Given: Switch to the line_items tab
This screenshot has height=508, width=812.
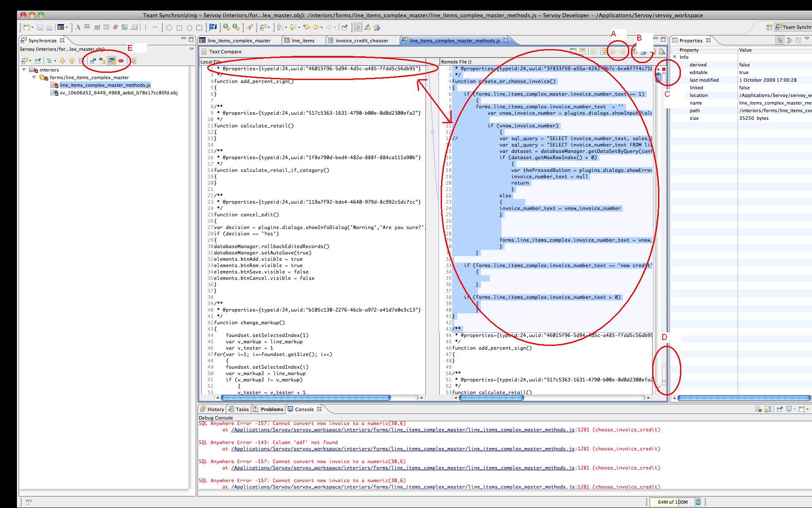Looking at the screenshot, I should [303, 40].
